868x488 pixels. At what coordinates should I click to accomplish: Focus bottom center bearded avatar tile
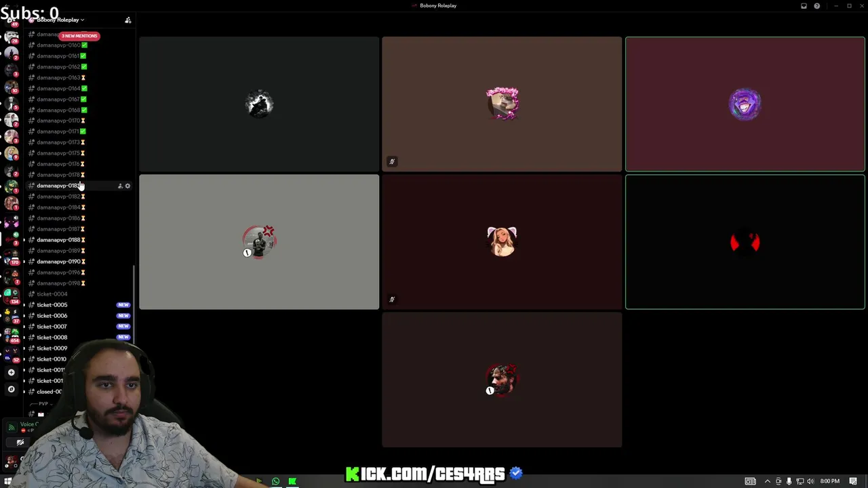point(502,380)
